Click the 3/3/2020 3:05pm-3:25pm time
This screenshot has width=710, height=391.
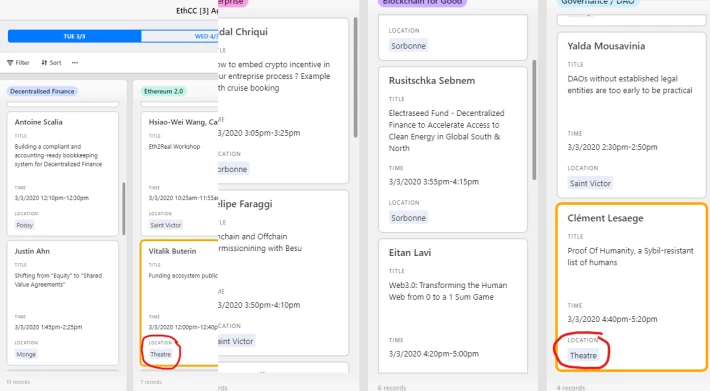pyautogui.click(x=259, y=133)
